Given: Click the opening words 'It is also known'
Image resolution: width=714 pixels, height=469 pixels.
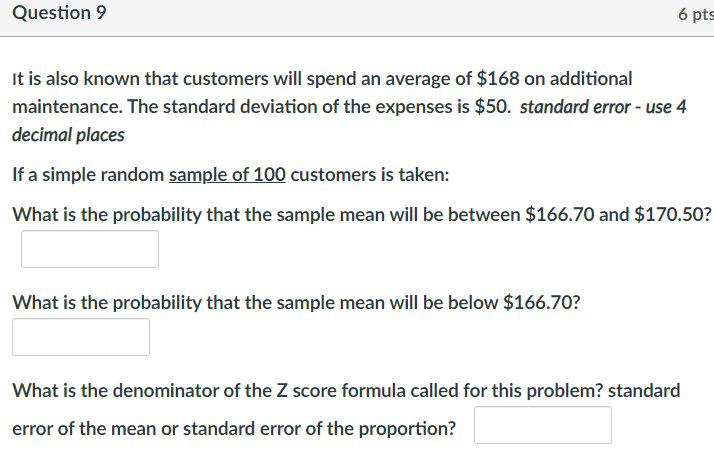Looking at the screenshot, I should (x=76, y=79).
